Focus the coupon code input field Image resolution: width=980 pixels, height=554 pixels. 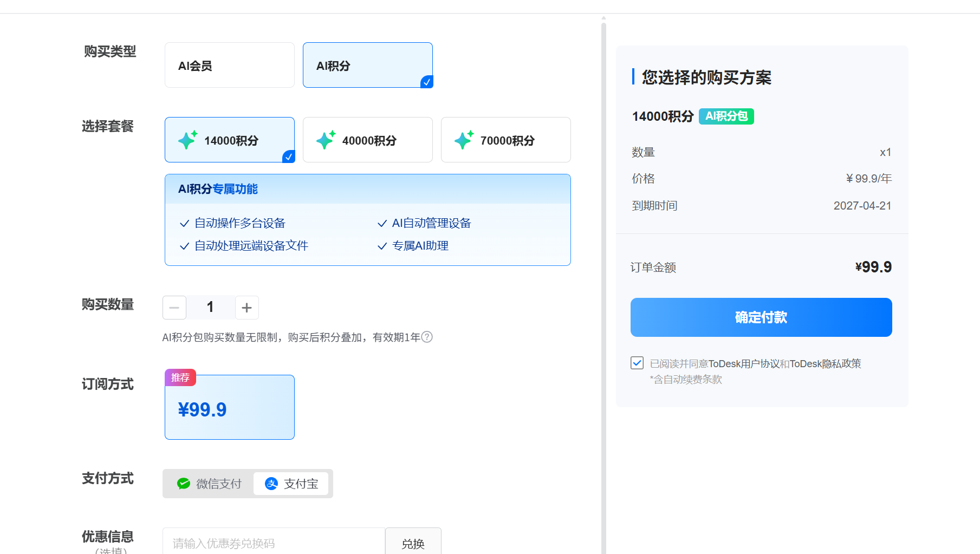[274, 543]
